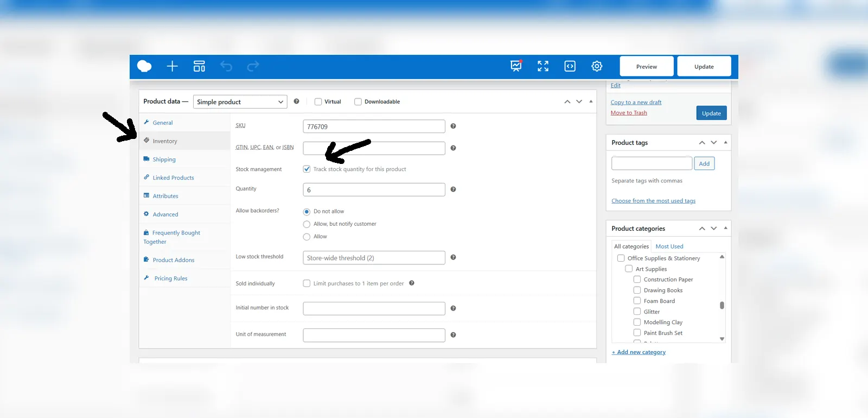Open the layout list view icon
The width and height of the screenshot is (868, 418).
point(199,66)
